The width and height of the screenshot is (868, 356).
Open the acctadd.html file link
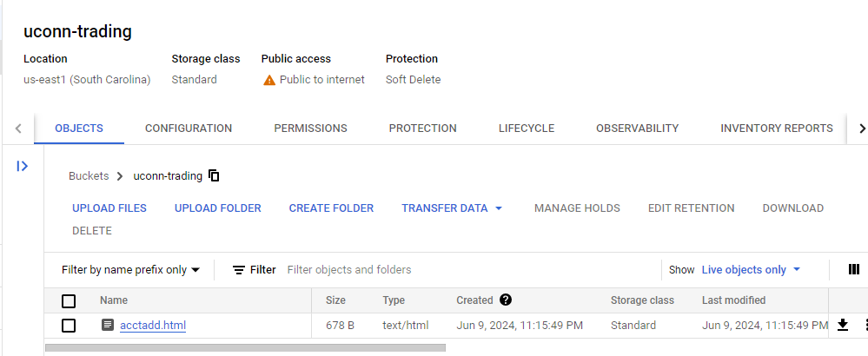pos(153,325)
